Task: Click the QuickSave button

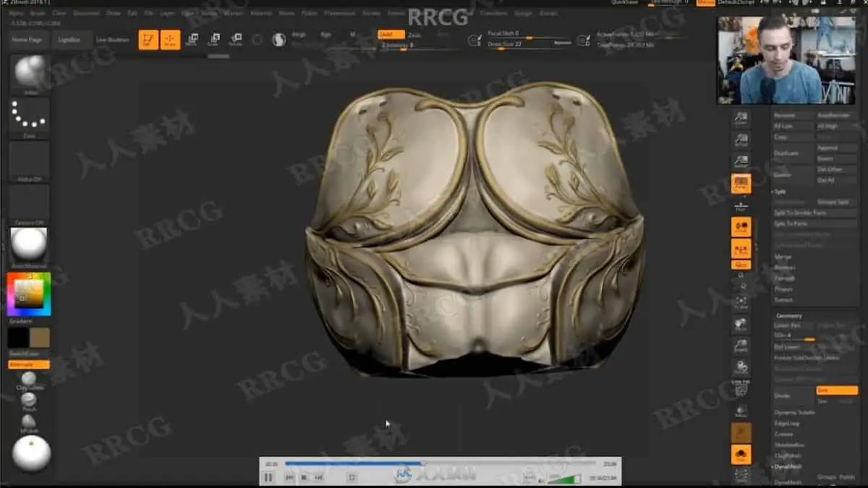Action: tap(624, 3)
